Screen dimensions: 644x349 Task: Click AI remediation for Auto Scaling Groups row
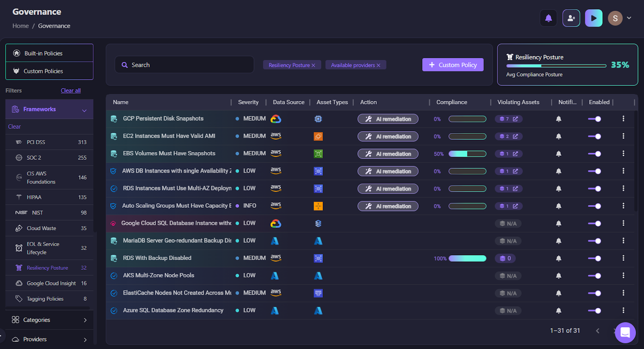click(x=388, y=206)
